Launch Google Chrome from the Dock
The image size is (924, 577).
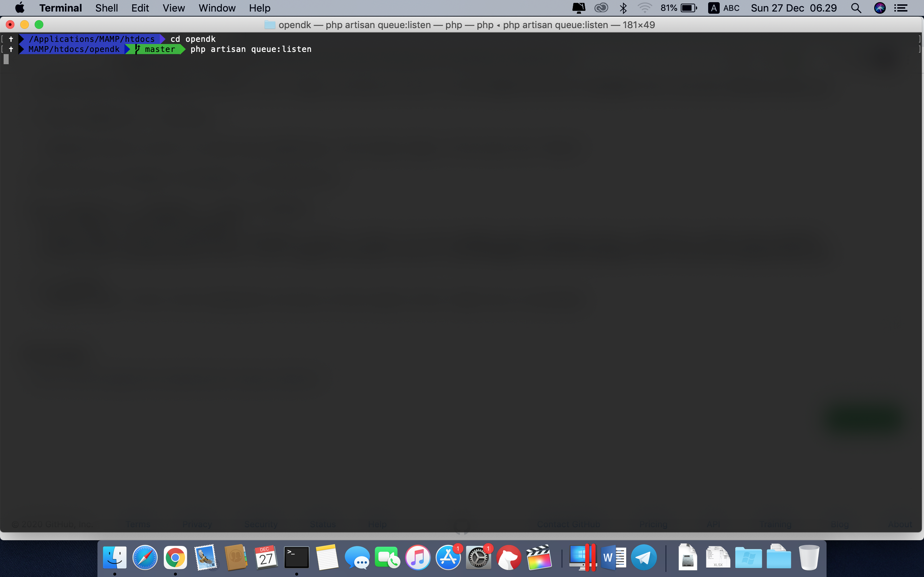click(x=175, y=558)
